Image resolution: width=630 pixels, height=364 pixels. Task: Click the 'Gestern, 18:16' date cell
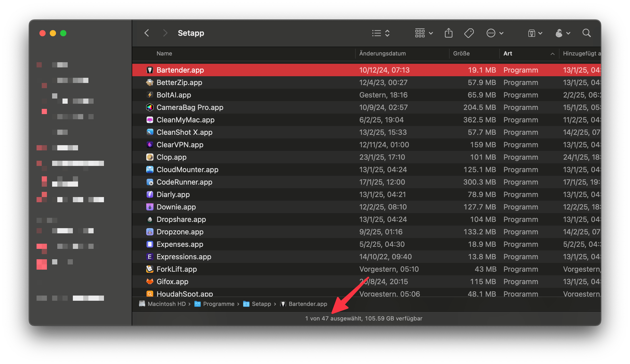tap(383, 95)
